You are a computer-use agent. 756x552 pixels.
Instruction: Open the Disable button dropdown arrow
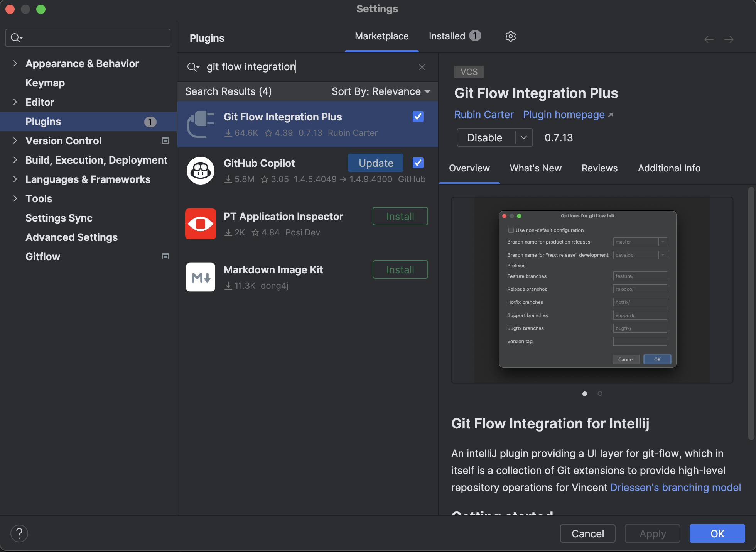pos(524,138)
